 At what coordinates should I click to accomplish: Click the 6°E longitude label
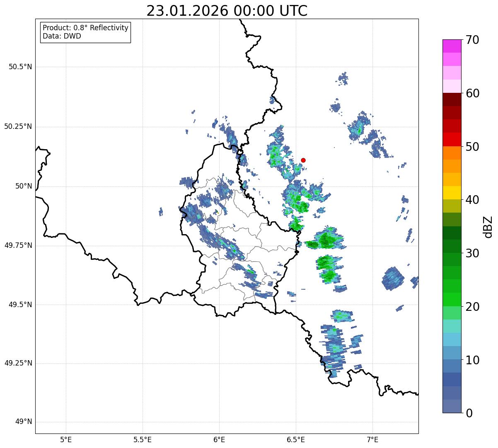(219, 440)
